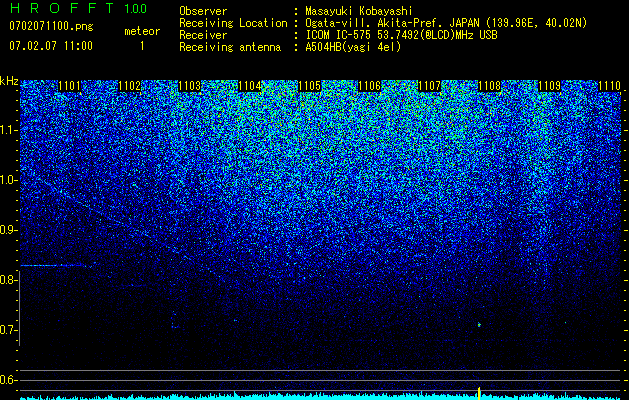Click the 'Receiving Location' field label
629x400 pixels.
[233, 23]
